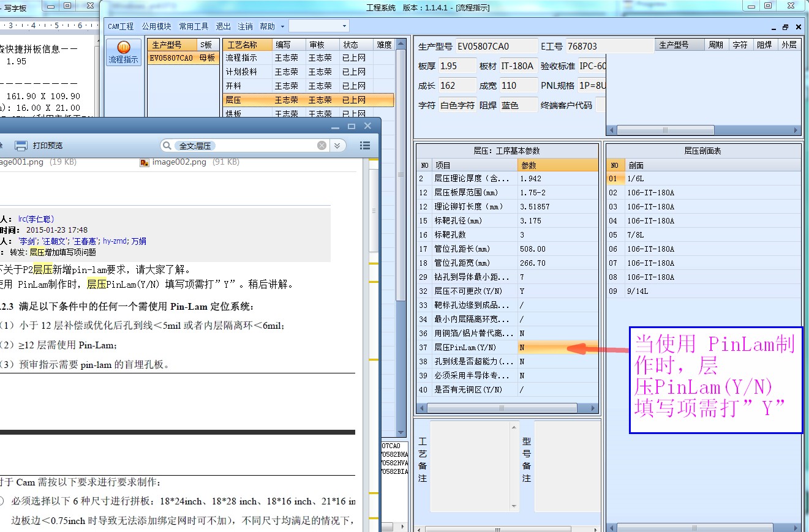The width and height of the screenshot is (809, 532).
Task: Click recipient link hy-zmd
Action: [115, 241]
